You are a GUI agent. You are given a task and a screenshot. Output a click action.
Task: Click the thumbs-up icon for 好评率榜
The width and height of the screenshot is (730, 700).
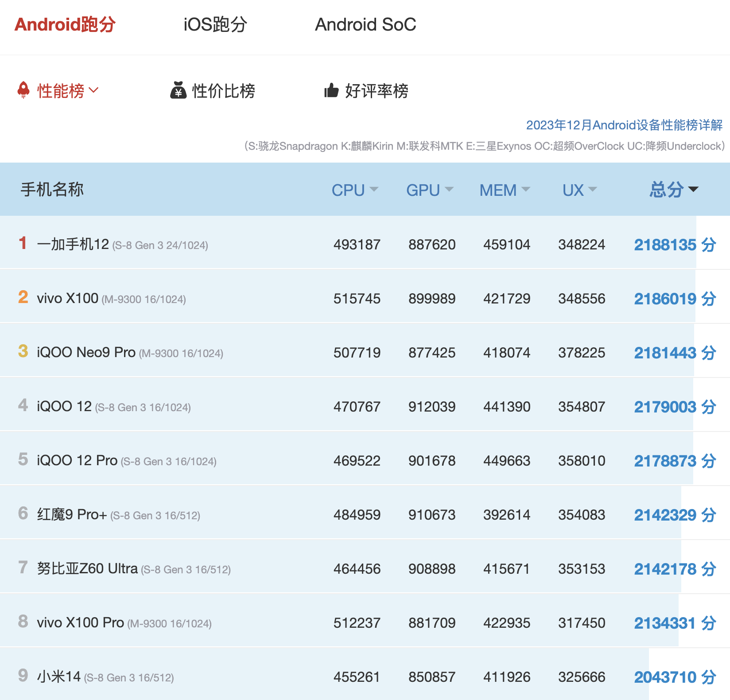pyautogui.click(x=331, y=90)
